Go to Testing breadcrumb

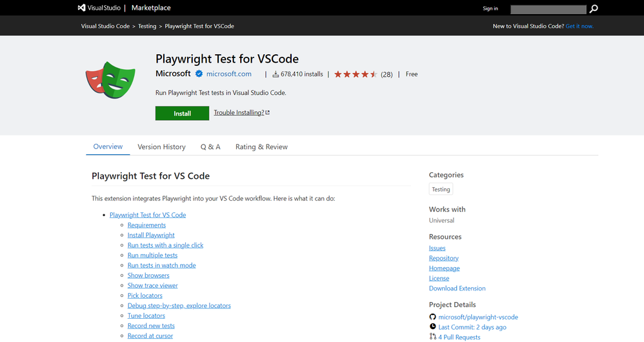pos(147,26)
